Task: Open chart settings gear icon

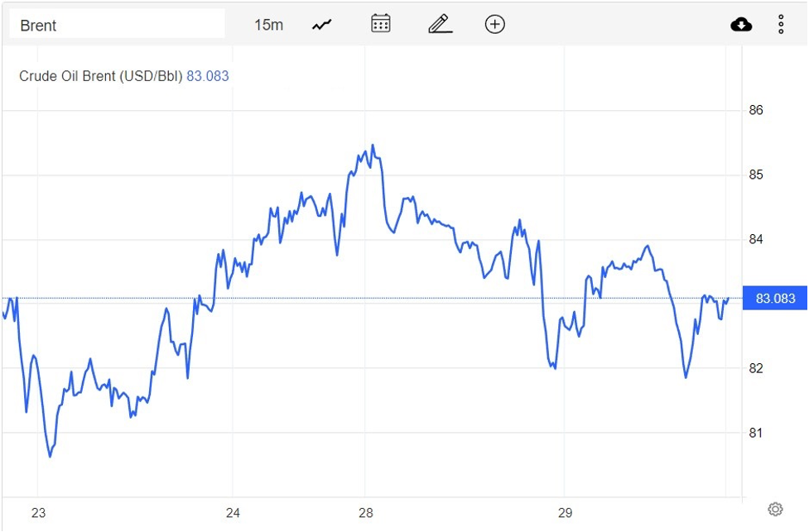Action: (x=775, y=509)
